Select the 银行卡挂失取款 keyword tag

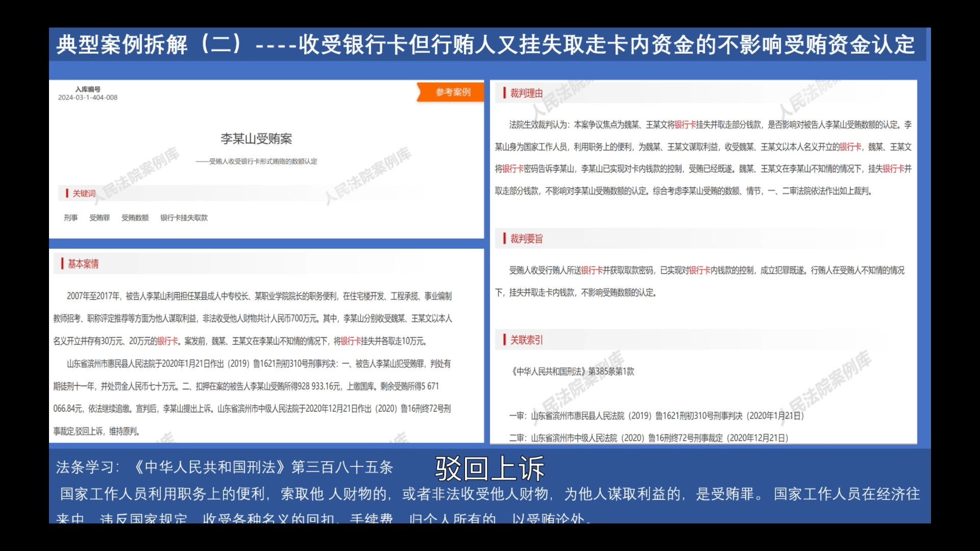(184, 217)
